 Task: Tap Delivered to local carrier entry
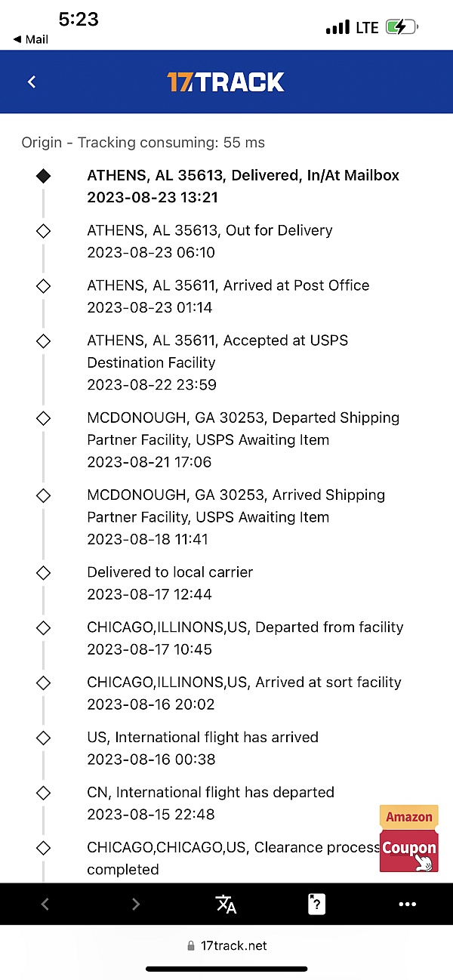[170, 583]
